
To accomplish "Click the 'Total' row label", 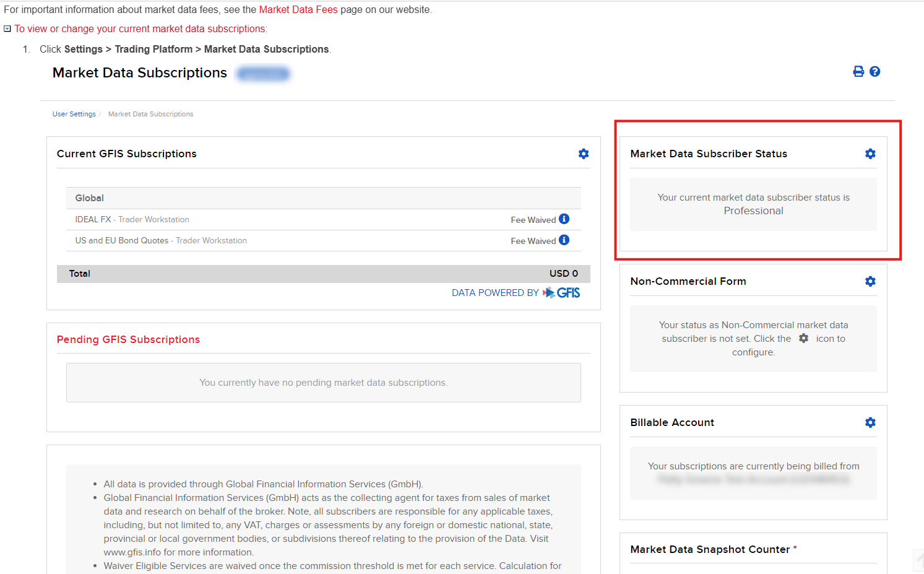I will [x=80, y=273].
